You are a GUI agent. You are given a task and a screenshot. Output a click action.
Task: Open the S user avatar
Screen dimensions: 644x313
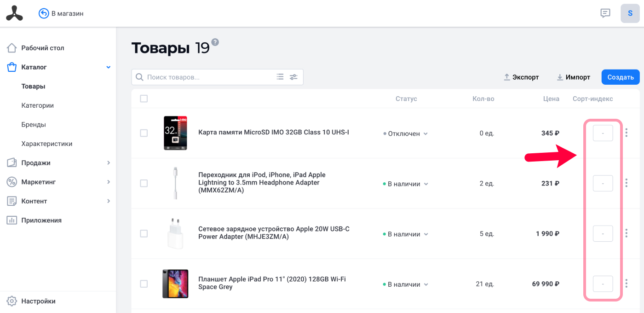coord(630,13)
